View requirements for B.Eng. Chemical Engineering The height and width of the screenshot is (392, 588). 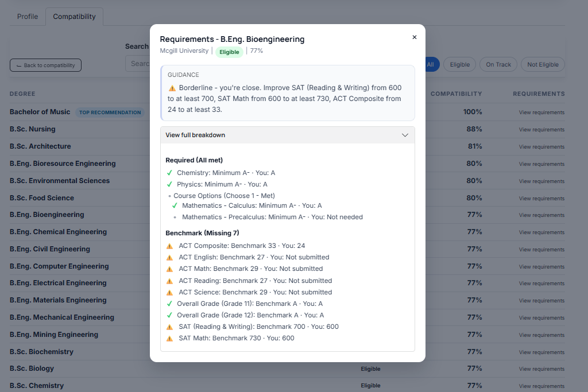[x=541, y=232]
